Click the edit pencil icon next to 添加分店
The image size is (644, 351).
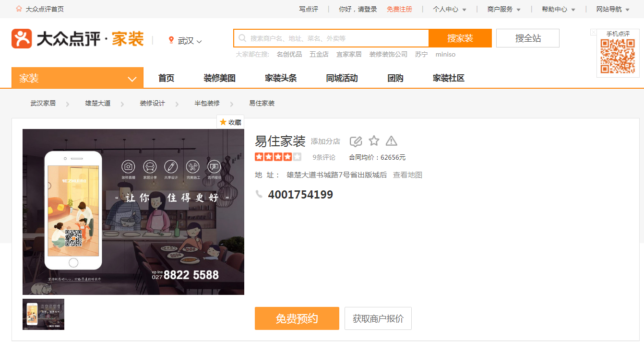(x=356, y=141)
